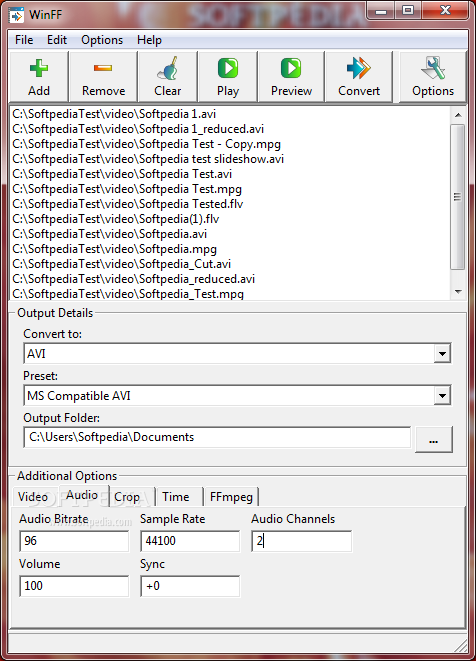The width and height of the screenshot is (476, 661).
Task: Click the Audio Bitrate field
Action: [74, 541]
